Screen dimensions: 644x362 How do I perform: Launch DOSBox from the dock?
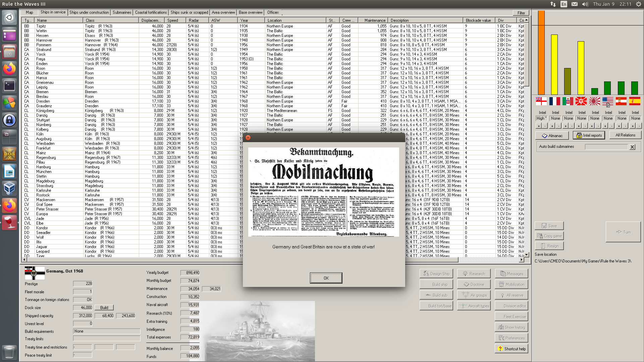[9, 155]
